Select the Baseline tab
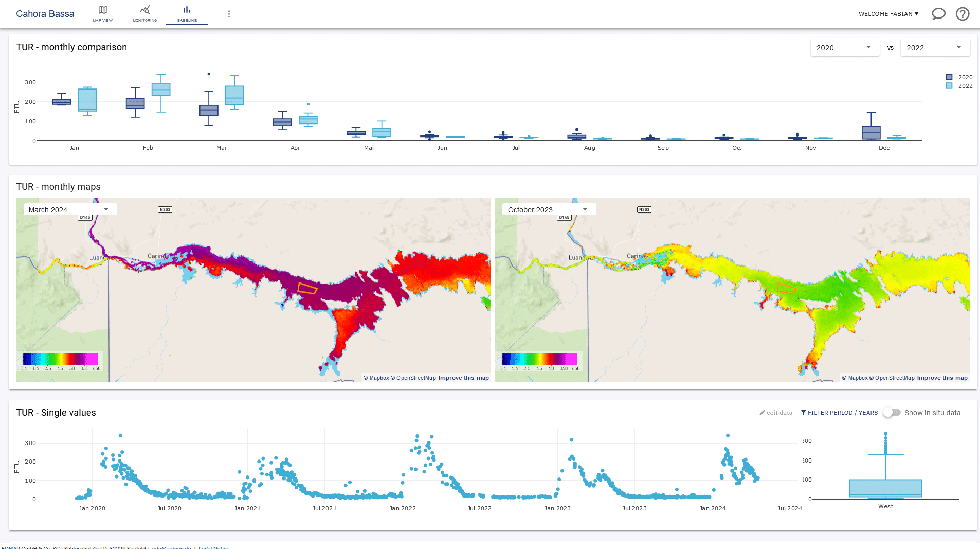 187,13
